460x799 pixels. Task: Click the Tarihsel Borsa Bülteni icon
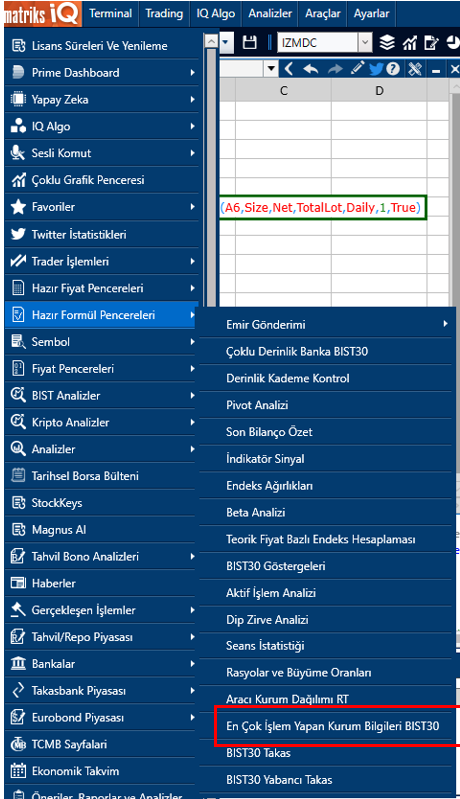click(18, 476)
